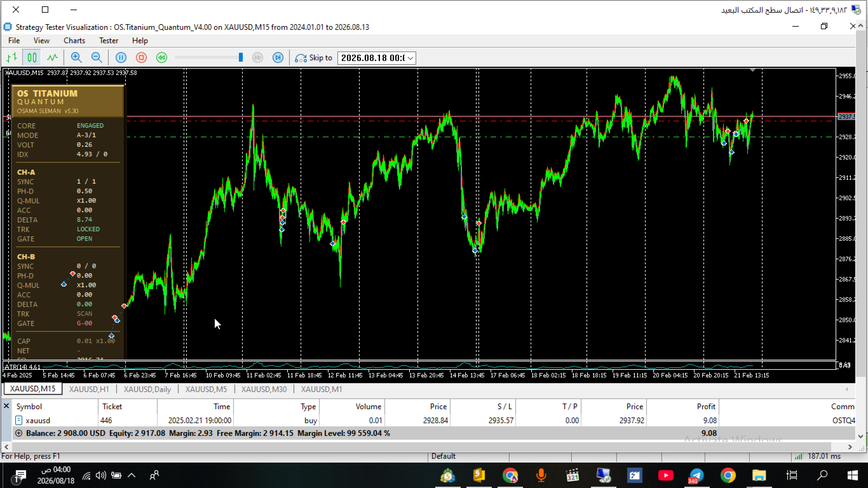Viewport: 868px width, 488px height.
Task: Show hidden system tray icons
Action: click(x=132, y=475)
